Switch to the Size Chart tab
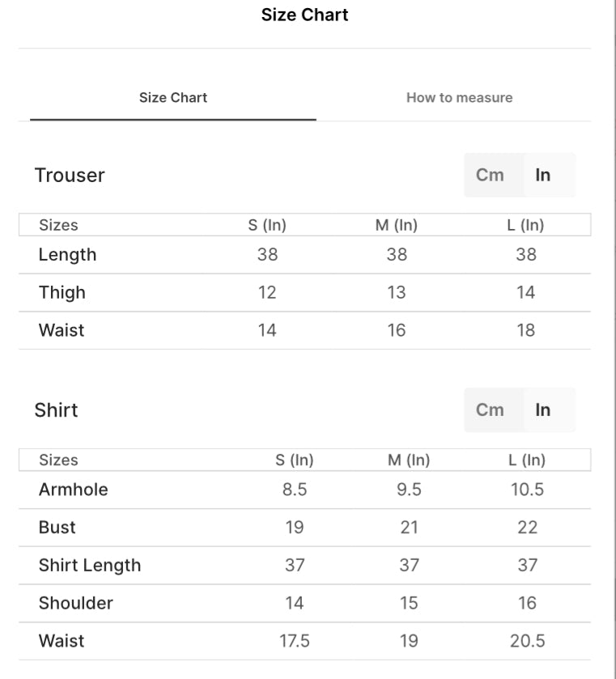The image size is (616, 679). 173,98
